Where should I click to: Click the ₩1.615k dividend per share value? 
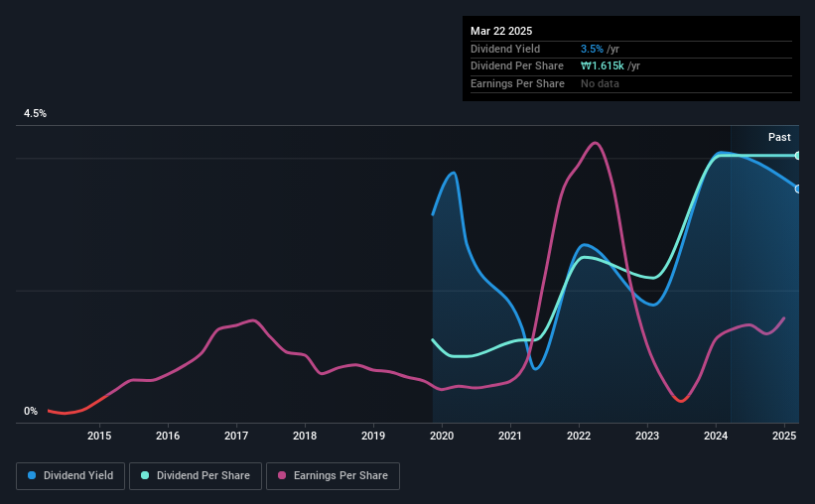coord(602,66)
